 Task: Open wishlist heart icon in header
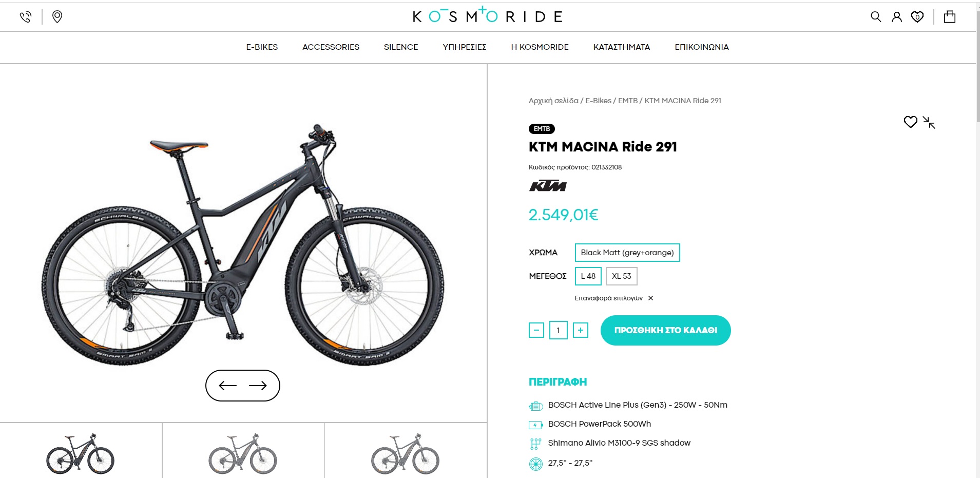coord(917,17)
